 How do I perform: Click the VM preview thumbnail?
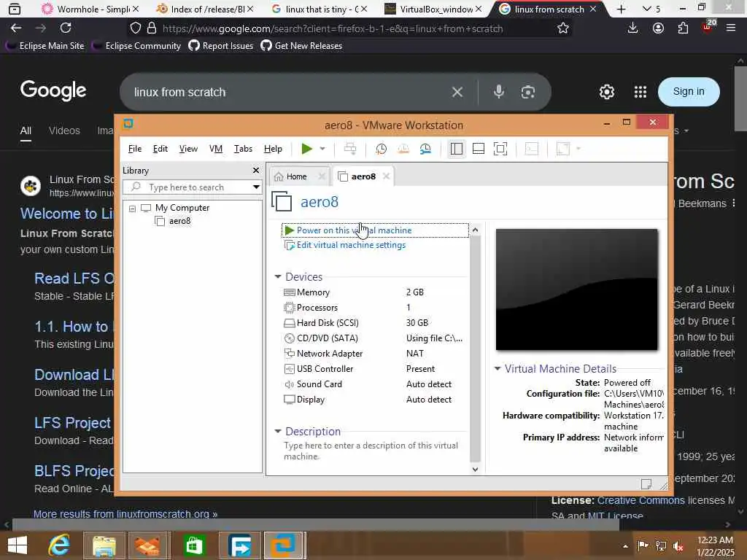pyautogui.click(x=576, y=289)
